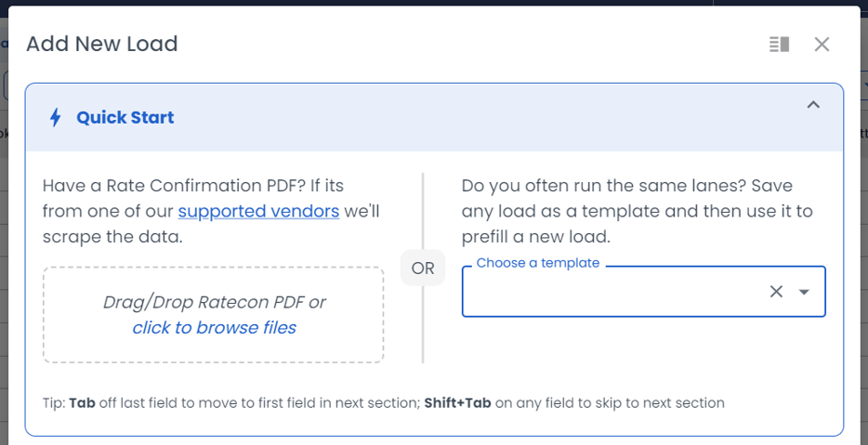The height and width of the screenshot is (445, 868).
Task: Click the 'Drag/Drop Ratecon PDF or' text
Action: coord(214,303)
